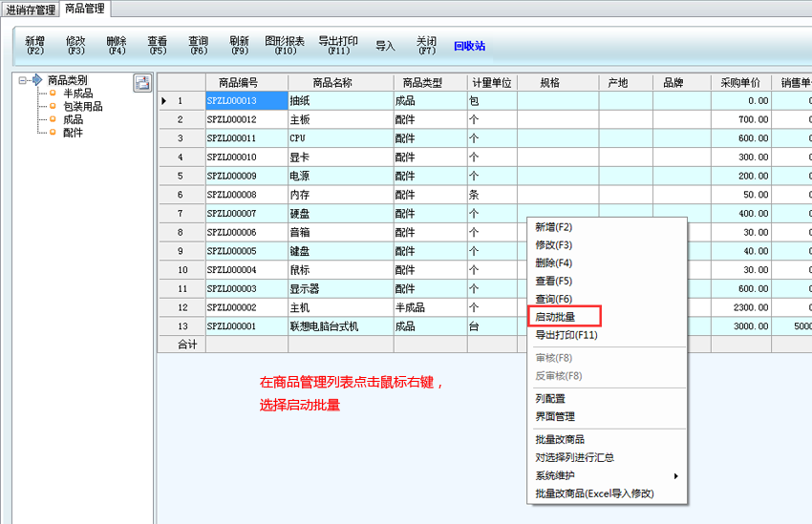The image size is (812, 524).
Task: Click the 刷新(F9) toolbar button
Action: pyautogui.click(x=239, y=45)
